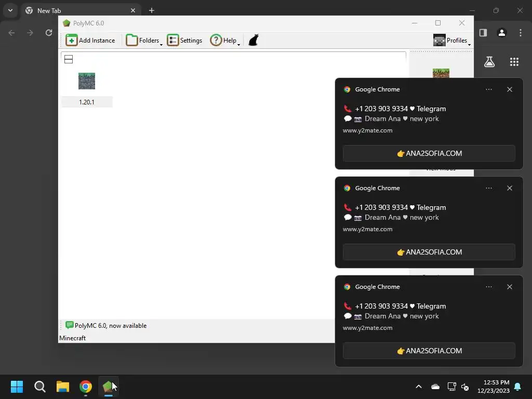
Task: Close the top Google Chrome notification
Action: 509,89
